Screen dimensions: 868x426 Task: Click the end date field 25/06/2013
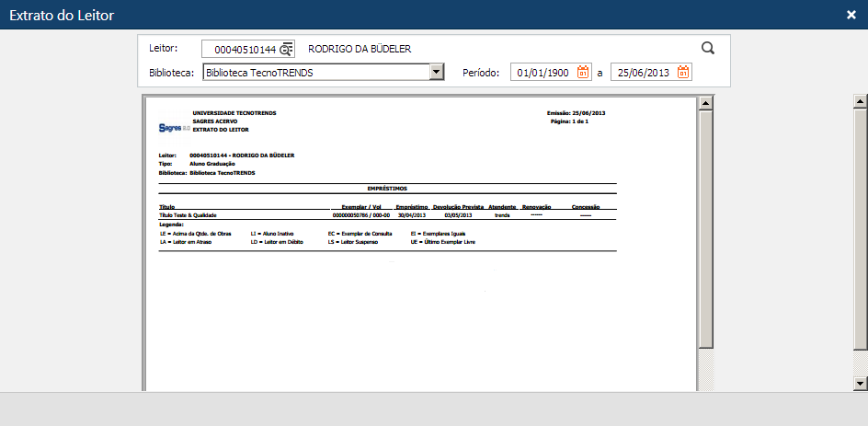(x=643, y=73)
